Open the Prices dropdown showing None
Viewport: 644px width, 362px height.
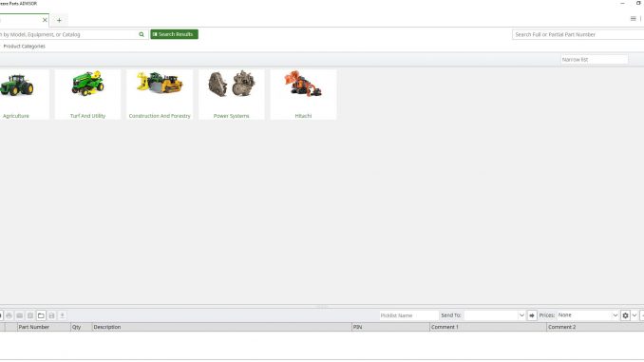588,315
